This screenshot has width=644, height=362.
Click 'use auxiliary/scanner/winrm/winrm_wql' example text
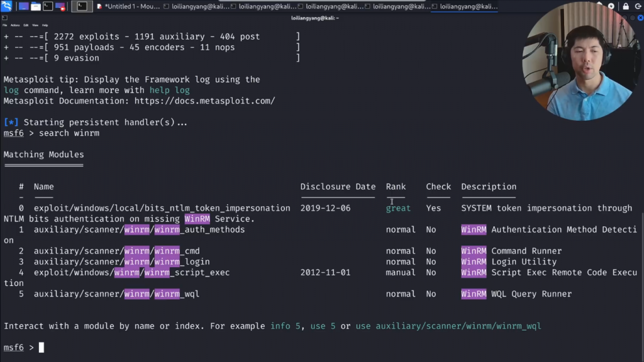coord(448,326)
